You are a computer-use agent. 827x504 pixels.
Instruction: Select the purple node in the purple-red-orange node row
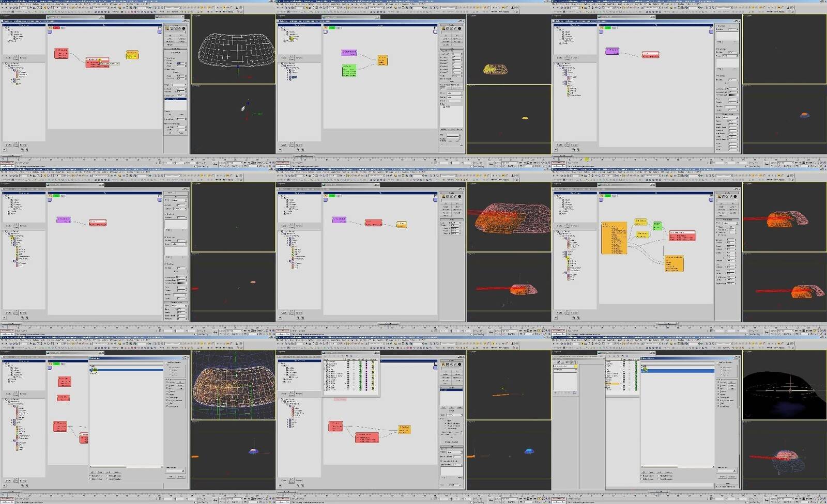339,219
